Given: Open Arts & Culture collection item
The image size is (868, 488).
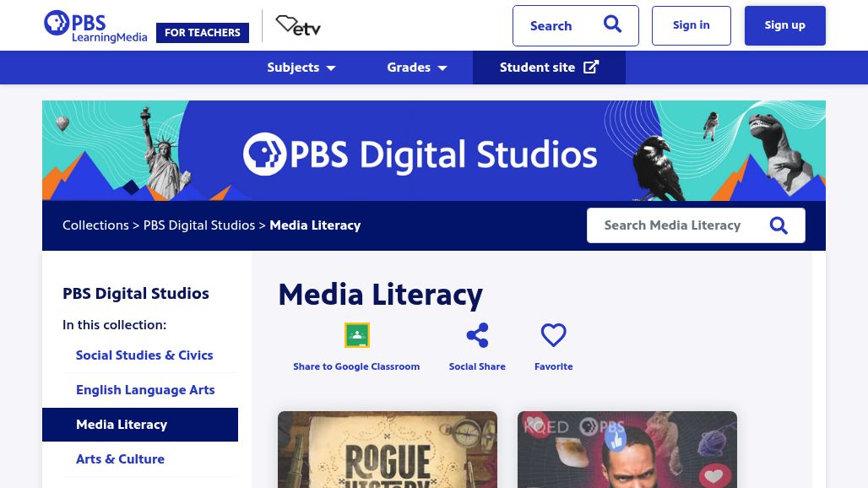Looking at the screenshot, I should 120,459.
